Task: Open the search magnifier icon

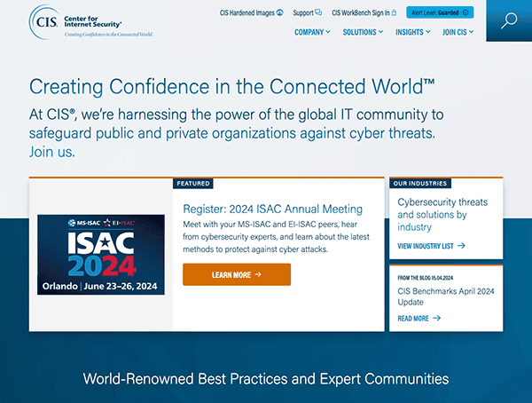Action: click(x=509, y=20)
